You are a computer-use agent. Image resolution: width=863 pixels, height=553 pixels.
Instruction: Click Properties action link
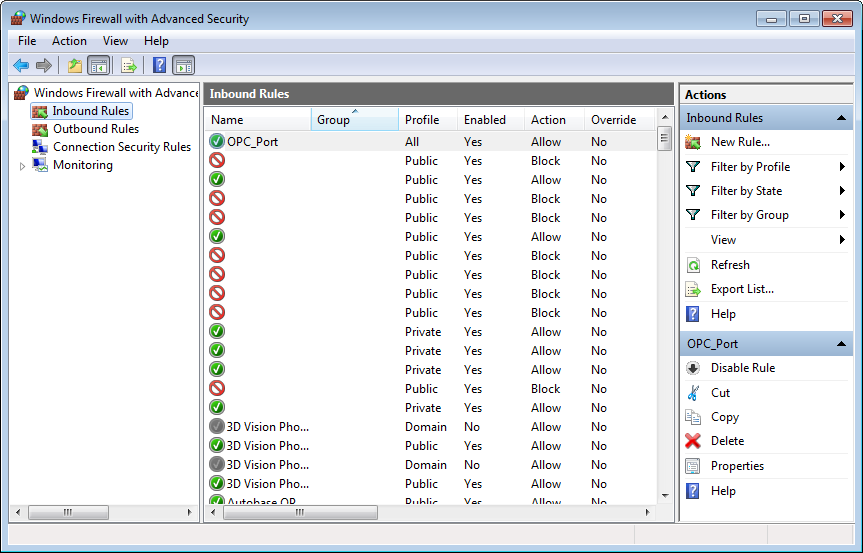coord(738,466)
